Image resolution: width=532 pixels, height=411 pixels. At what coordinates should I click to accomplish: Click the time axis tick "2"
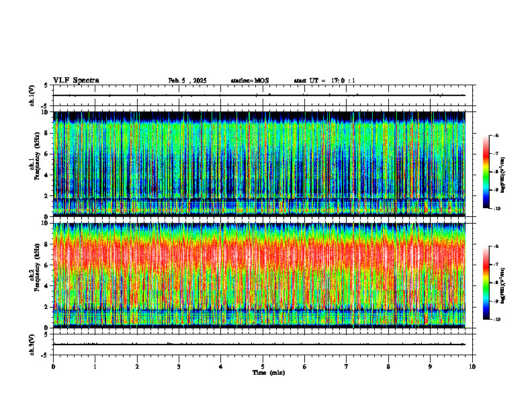[137, 367]
